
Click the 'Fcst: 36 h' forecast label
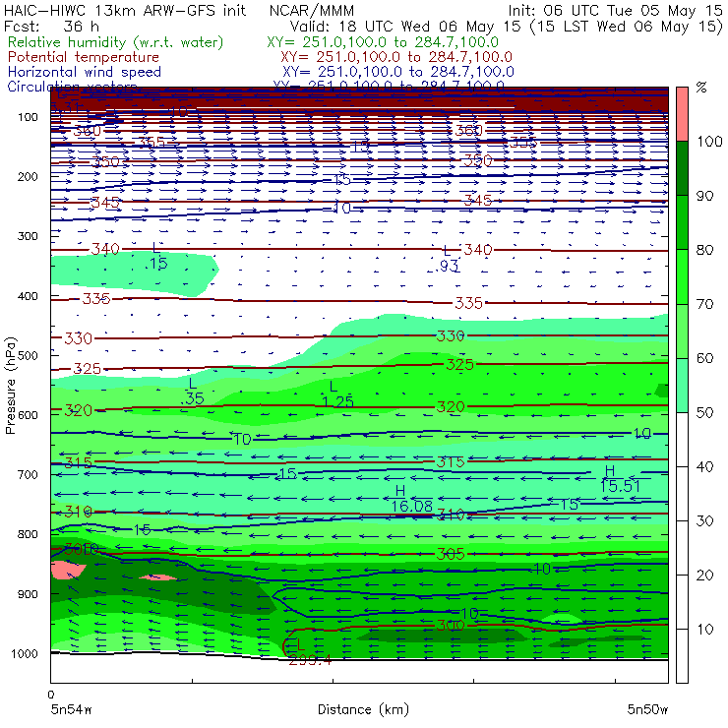point(51,27)
